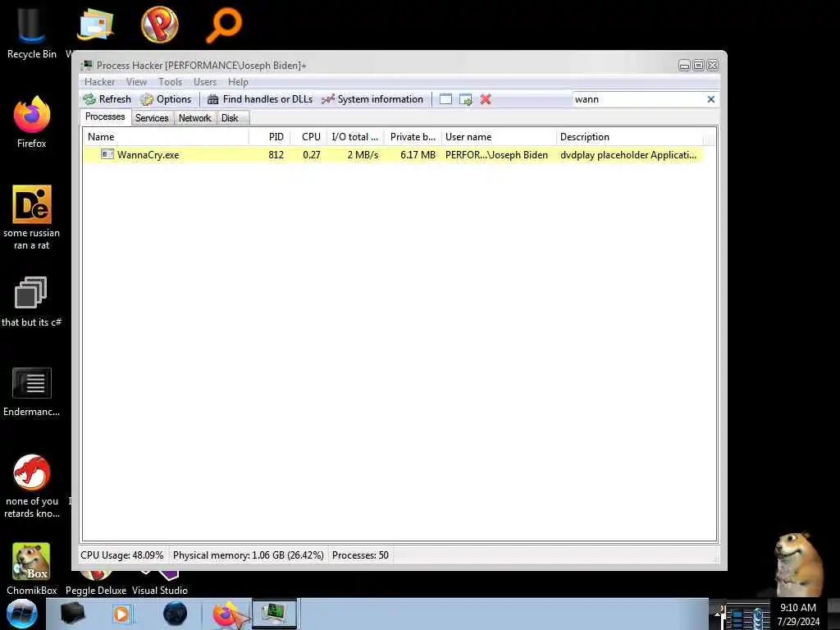Screen dimensions: 840x630
Task: Open the Firefox desktop icon
Action: coord(32,121)
